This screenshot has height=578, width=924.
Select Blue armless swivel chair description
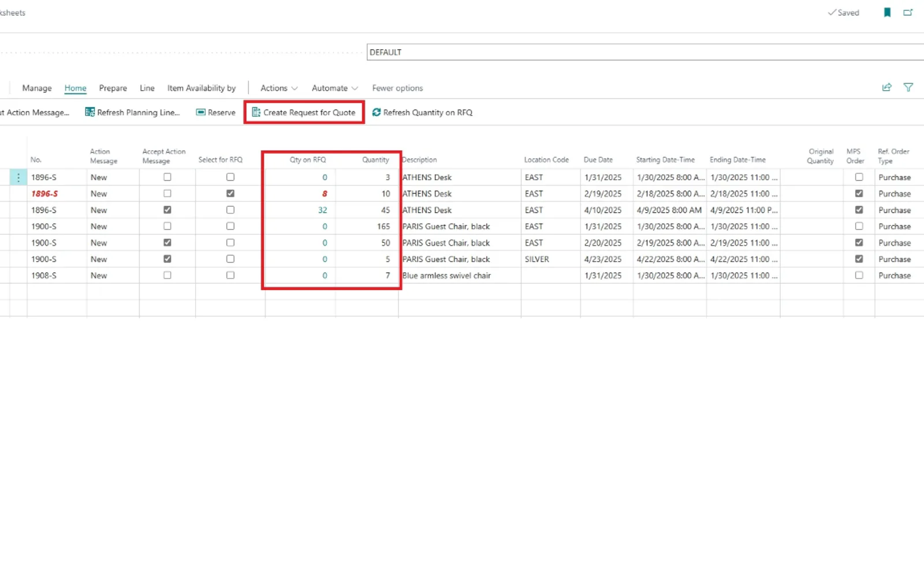(x=446, y=276)
